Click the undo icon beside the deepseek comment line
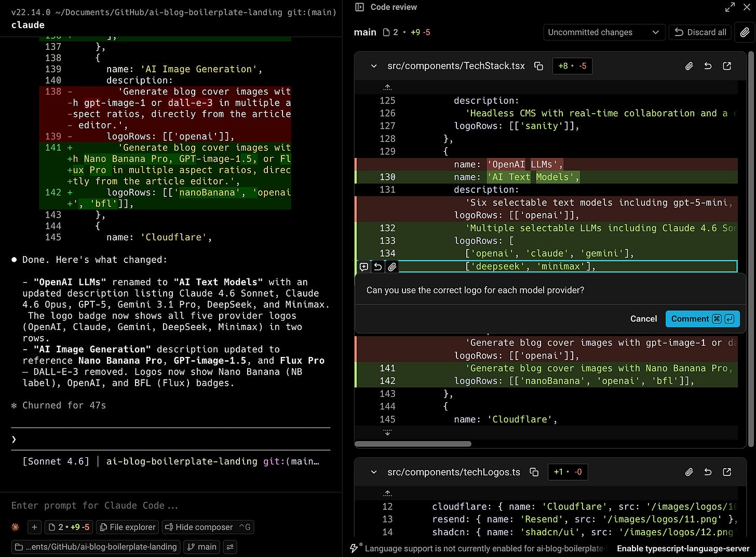Screen dimensions: 756x557 tap(377, 267)
